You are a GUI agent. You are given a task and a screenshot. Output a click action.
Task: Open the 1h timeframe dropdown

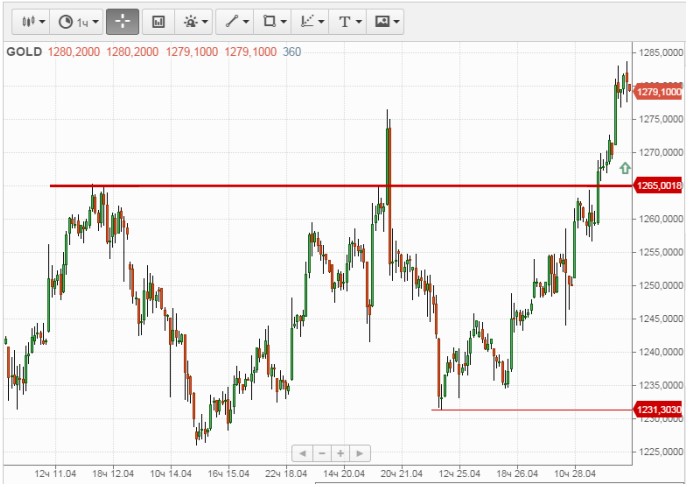(x=77, y=22)
